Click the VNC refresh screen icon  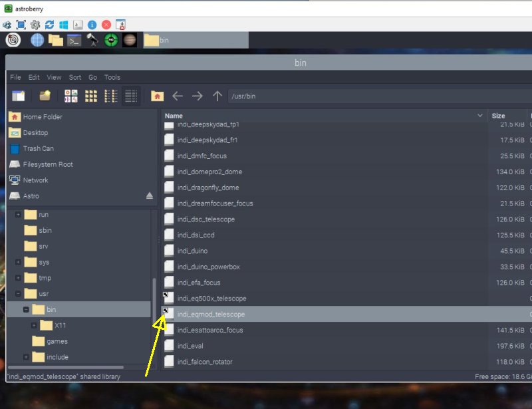click(x=49, y=25)
